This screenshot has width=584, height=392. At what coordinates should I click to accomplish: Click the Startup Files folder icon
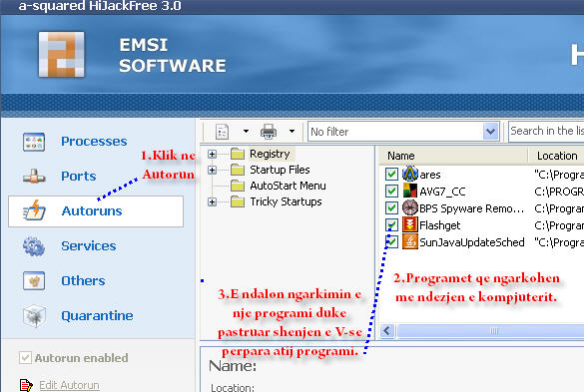238,170
